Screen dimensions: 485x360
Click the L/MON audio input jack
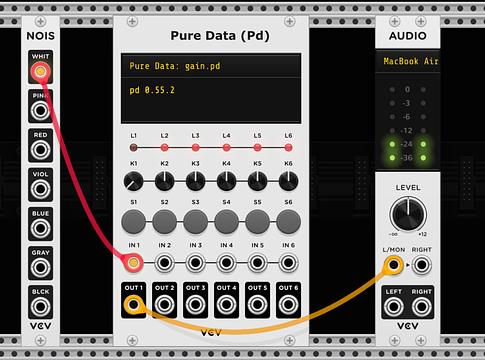click(x=394, y=265)
